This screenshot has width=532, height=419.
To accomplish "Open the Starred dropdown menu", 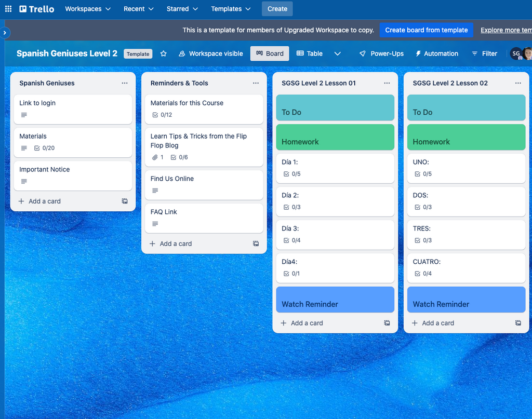I will tap(182, 9).
